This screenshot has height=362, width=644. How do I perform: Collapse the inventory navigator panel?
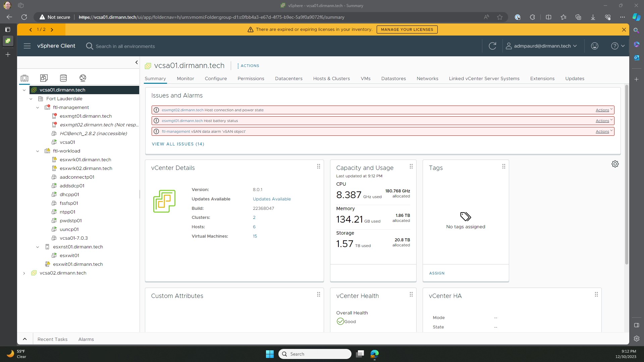[x=136, y=62]
